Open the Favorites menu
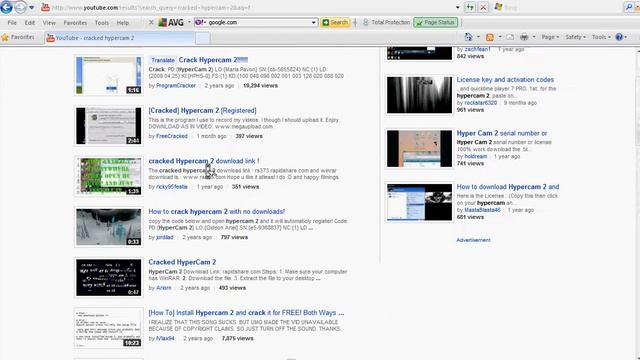The height and width of the screenshot is (360, 640). (75, 23)
